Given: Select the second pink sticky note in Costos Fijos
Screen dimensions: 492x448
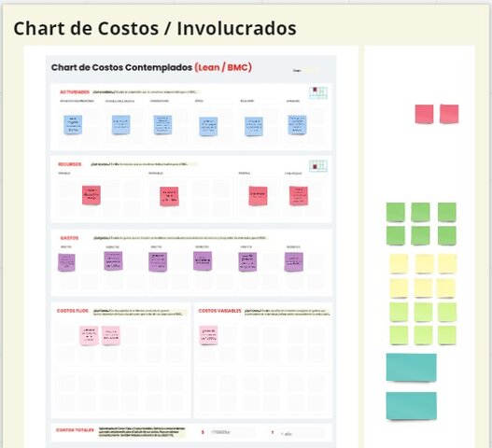Looking at the screenshot, I should [x=111, y=336].
